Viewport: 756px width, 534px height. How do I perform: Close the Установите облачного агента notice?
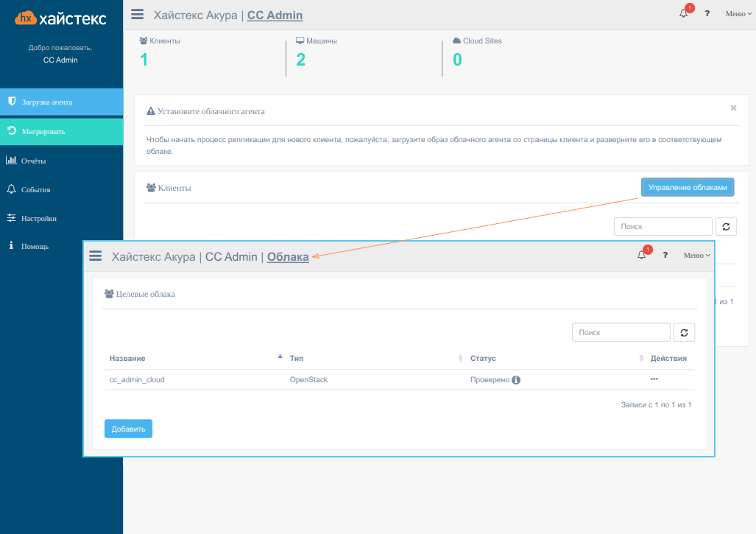pyautogui.click(x=733, y=108)
